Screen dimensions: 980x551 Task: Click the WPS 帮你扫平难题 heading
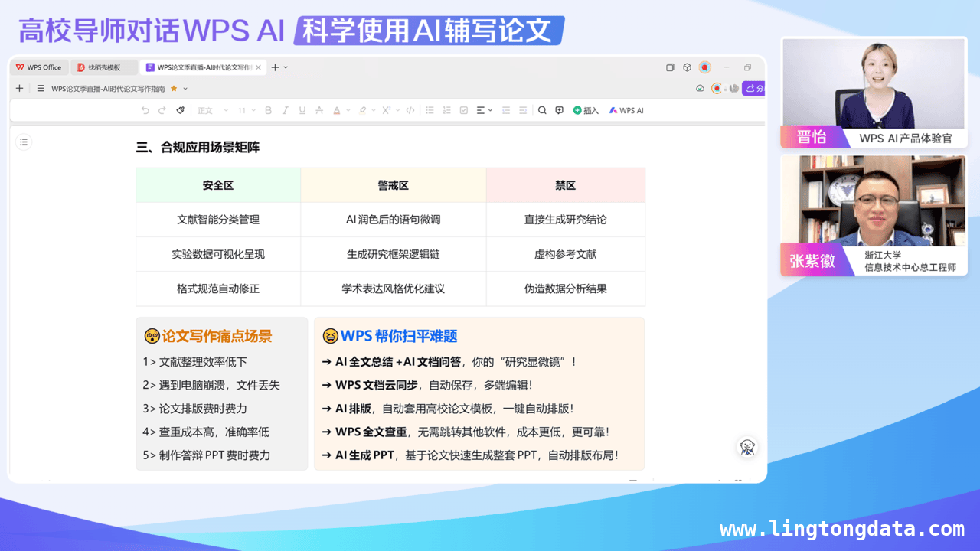(399, 336)
